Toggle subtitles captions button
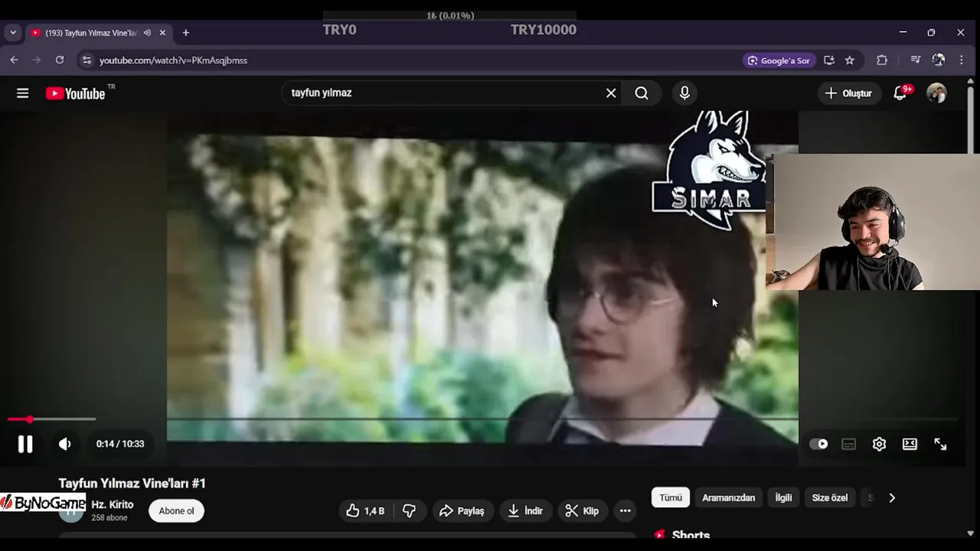 point(849,444)
